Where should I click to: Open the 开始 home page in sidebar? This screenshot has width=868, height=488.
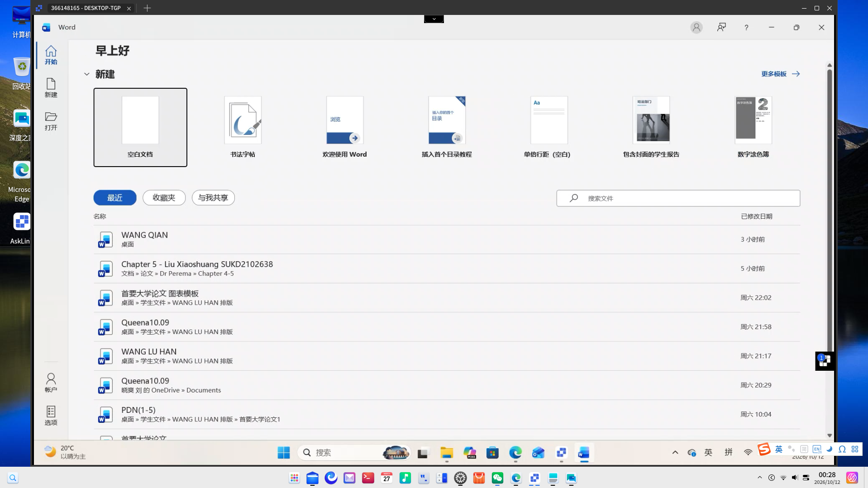coord(51,55)
